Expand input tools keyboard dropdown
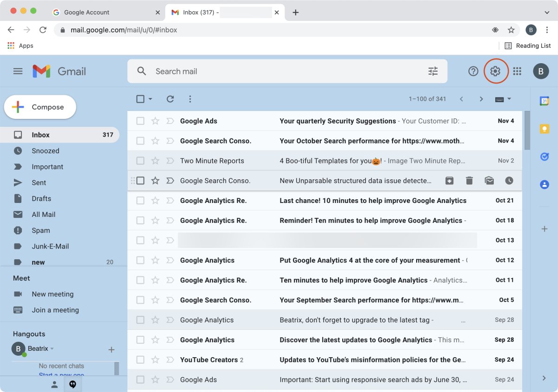Screen dimensions: 558x392 click(x=509, y=99)
